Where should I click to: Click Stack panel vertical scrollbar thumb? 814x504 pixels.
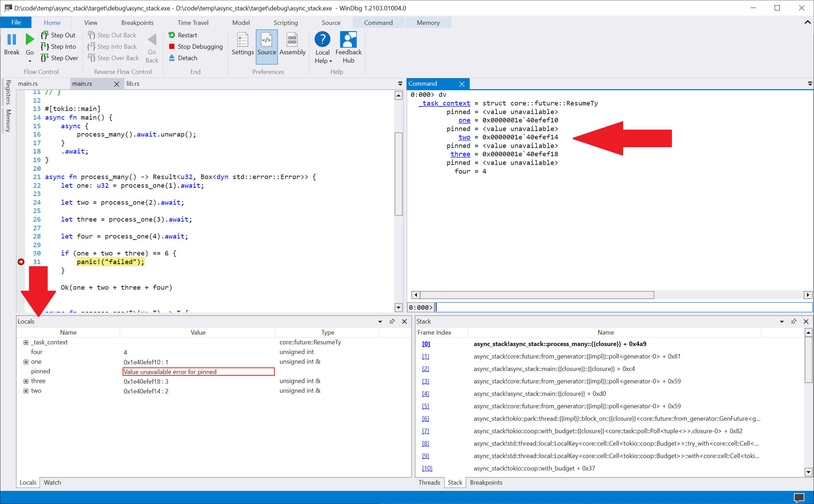[808, 360]
